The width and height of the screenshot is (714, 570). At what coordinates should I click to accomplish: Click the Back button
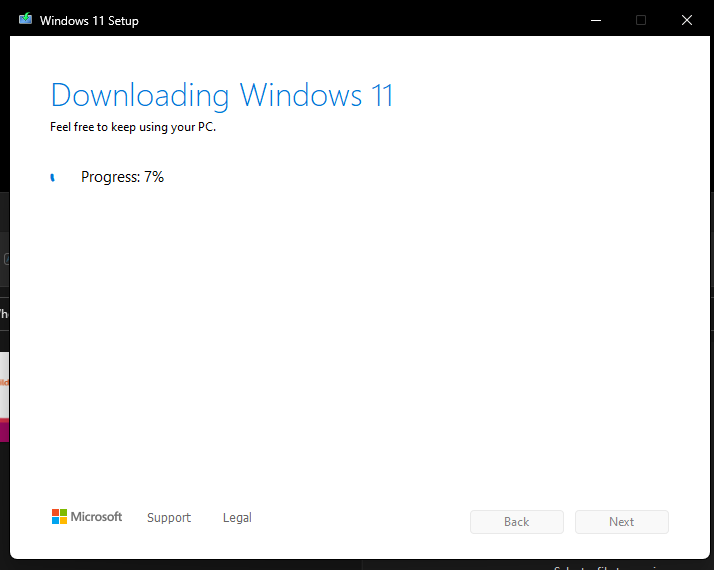coord(517,522)
